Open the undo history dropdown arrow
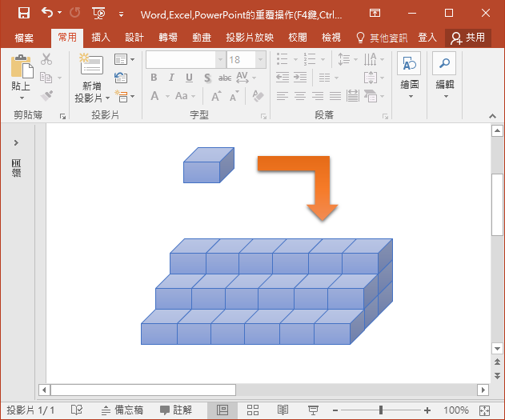The width and height of the screenshot is (505, 420). coord(59,13)
